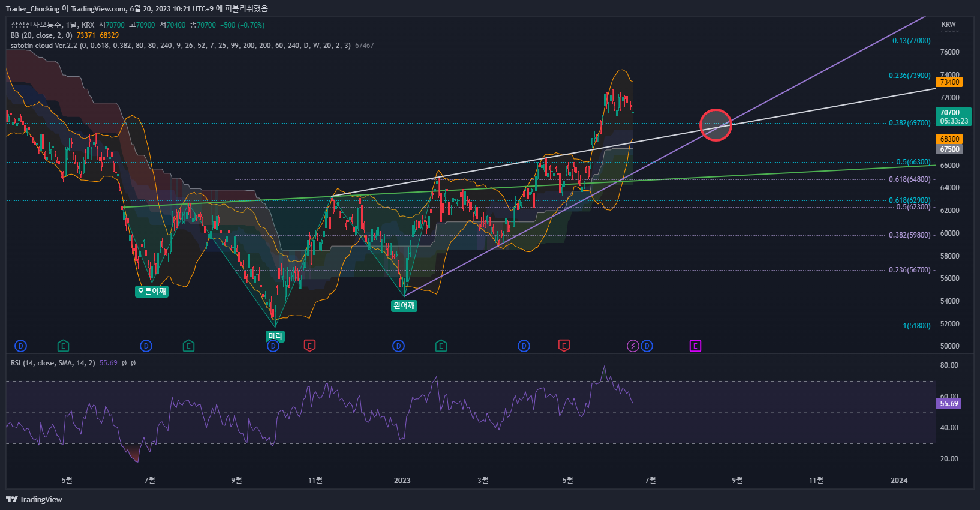Click the -500 (-0.70%) change value in legend
Viewport: 980px width, 510px height.
242,25
